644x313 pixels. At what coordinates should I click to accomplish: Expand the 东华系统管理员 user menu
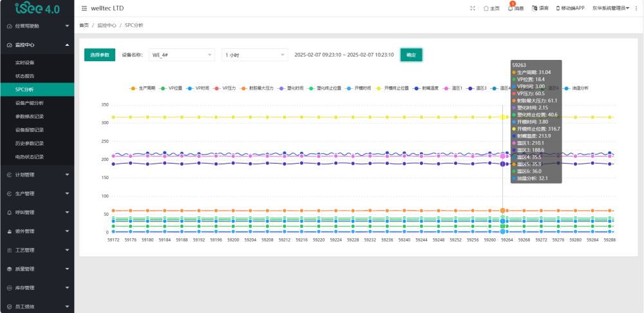pos(610,8)
